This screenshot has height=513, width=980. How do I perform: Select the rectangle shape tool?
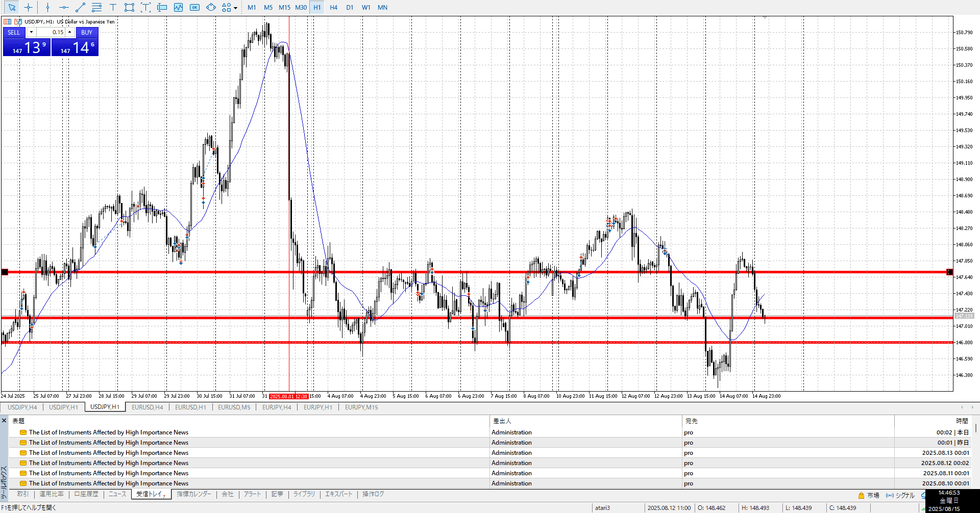point(129,7)
